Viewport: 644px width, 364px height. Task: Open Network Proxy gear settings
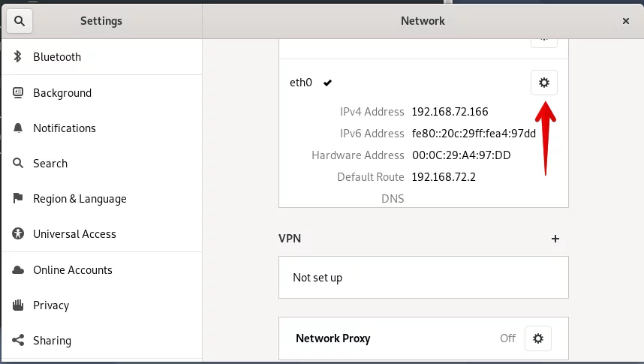[x=537, y=338]
